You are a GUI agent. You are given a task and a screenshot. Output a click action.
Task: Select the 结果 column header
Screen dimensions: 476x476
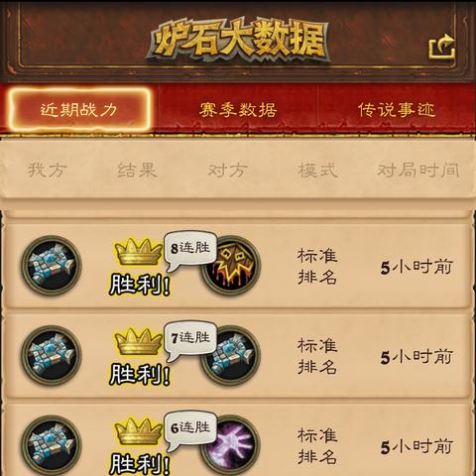tap(138, 171)
